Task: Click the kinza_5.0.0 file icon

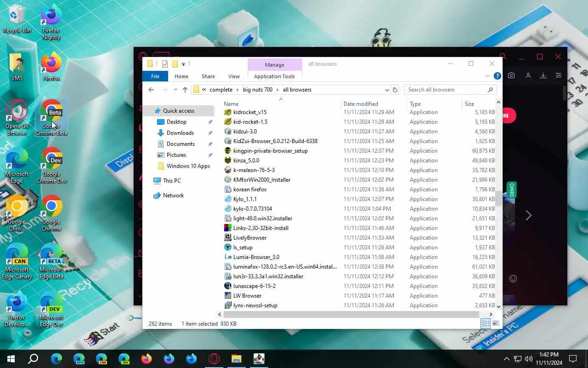Action: tap(228, 161)
